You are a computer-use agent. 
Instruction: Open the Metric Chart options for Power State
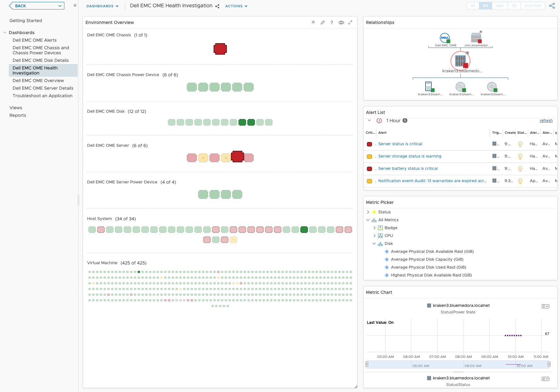pyautogui.click(x=545, y=306)
